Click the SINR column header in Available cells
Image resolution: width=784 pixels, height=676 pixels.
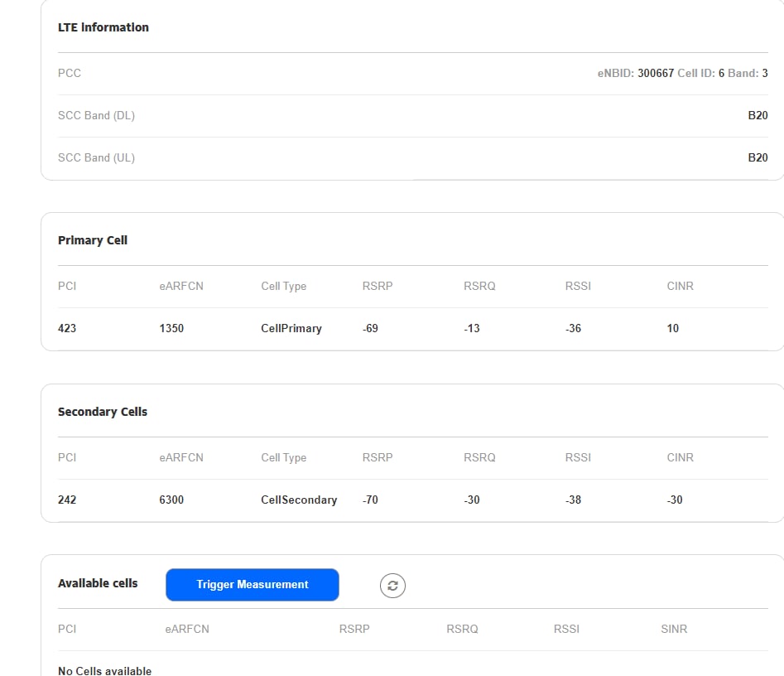[x=674, y=629]
